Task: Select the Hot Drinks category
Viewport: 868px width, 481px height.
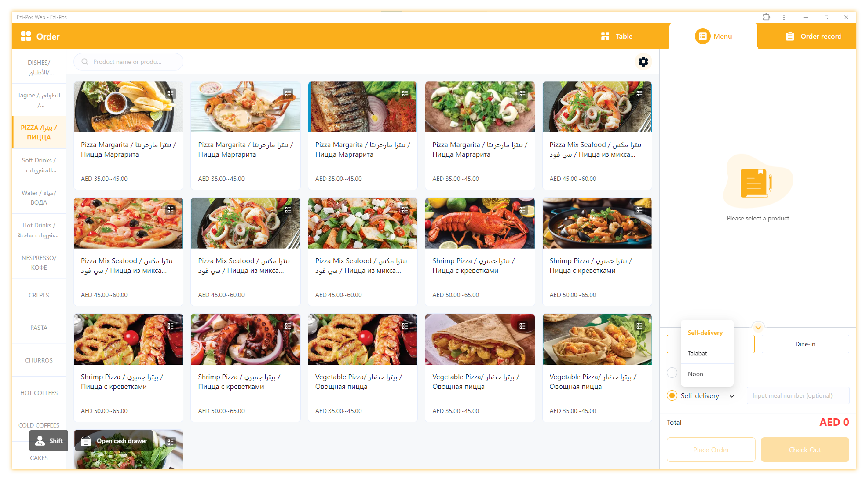Action: coord(39,230)
